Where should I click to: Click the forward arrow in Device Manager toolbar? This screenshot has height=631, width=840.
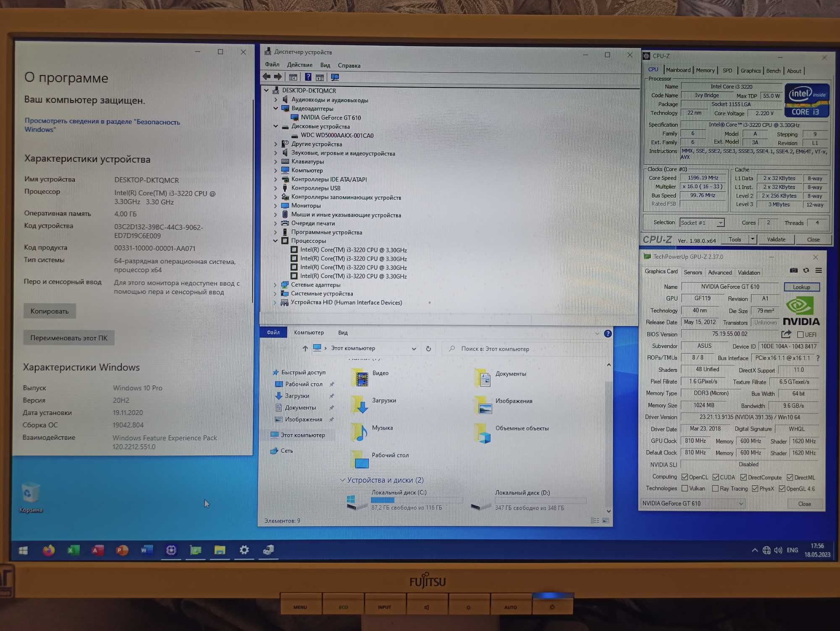[x=278, y=76]
